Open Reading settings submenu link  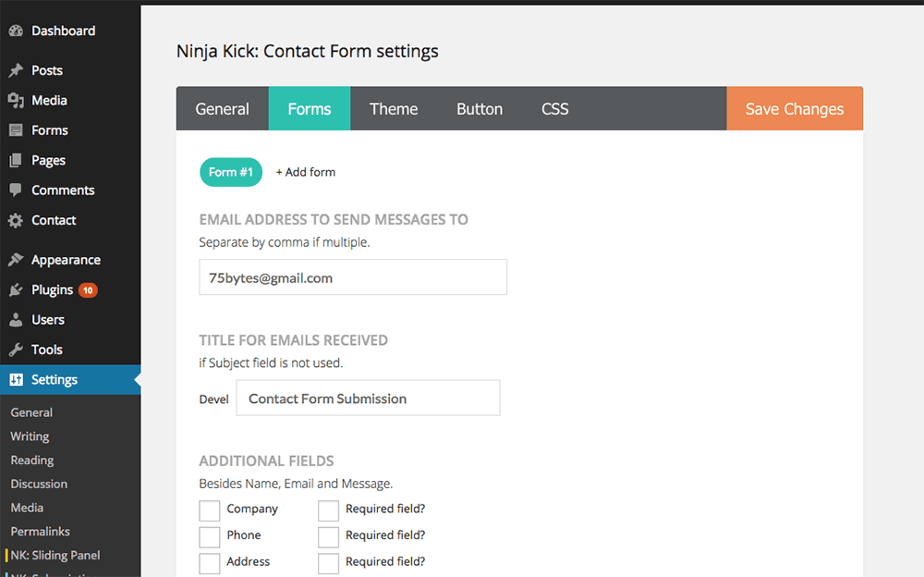click(x=31, y=460)
